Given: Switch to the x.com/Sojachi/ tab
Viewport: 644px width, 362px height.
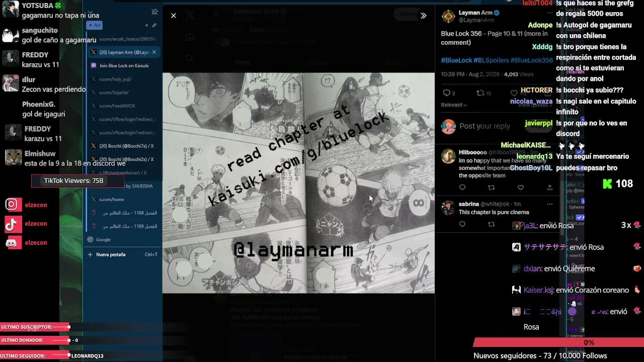Looking at the screenshot, I should (124, 93).
